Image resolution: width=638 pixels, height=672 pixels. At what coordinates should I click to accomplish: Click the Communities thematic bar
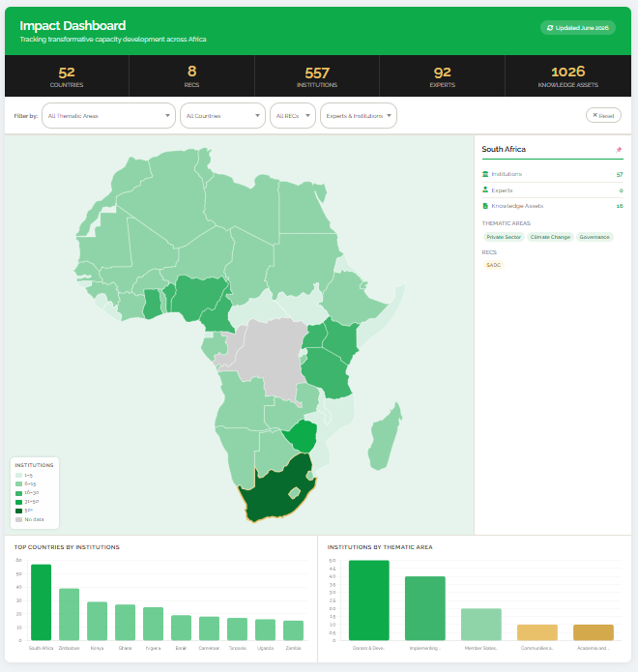click(537, 632)
